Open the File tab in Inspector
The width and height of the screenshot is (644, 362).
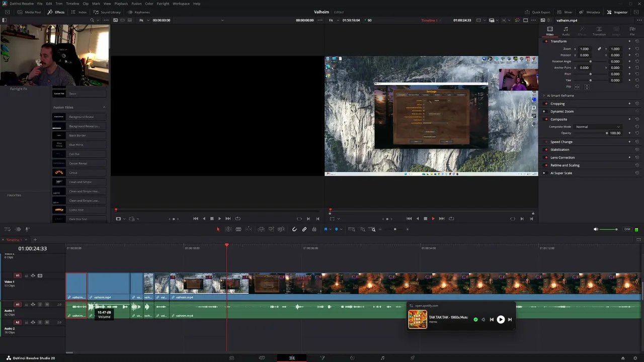click(x=632, y=31)
